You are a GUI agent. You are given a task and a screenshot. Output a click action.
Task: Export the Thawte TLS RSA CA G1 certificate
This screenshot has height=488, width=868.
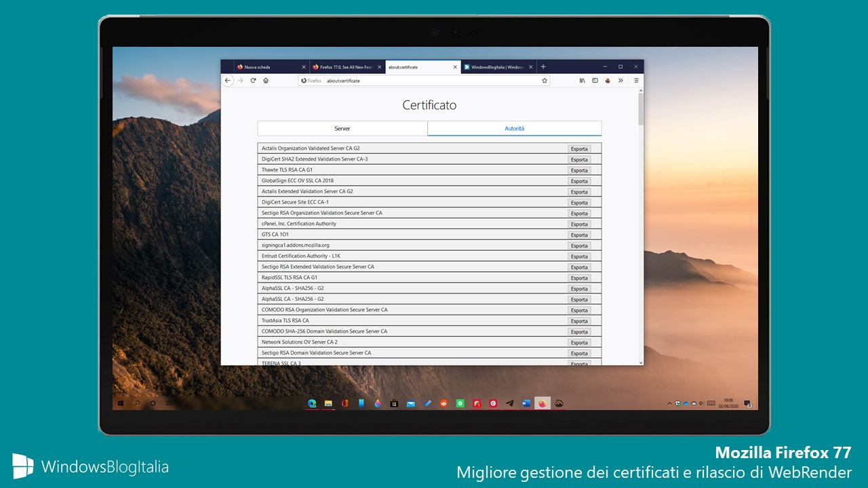click(x=579, y=170)
